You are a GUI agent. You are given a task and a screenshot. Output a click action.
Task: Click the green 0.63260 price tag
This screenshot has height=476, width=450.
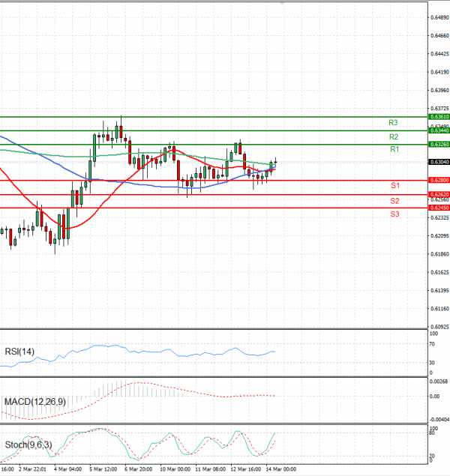coord(438,144)
